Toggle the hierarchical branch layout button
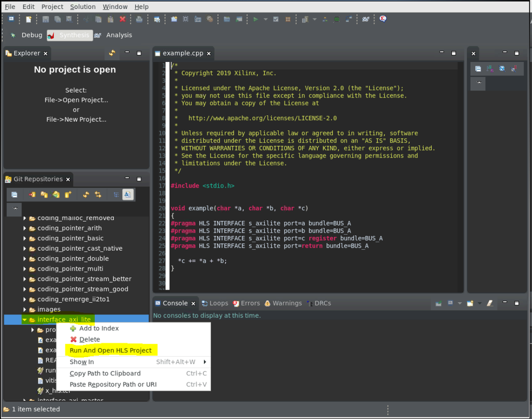Image resolution: width=532 pixels, height=419 pixels. tap(116, 195)
